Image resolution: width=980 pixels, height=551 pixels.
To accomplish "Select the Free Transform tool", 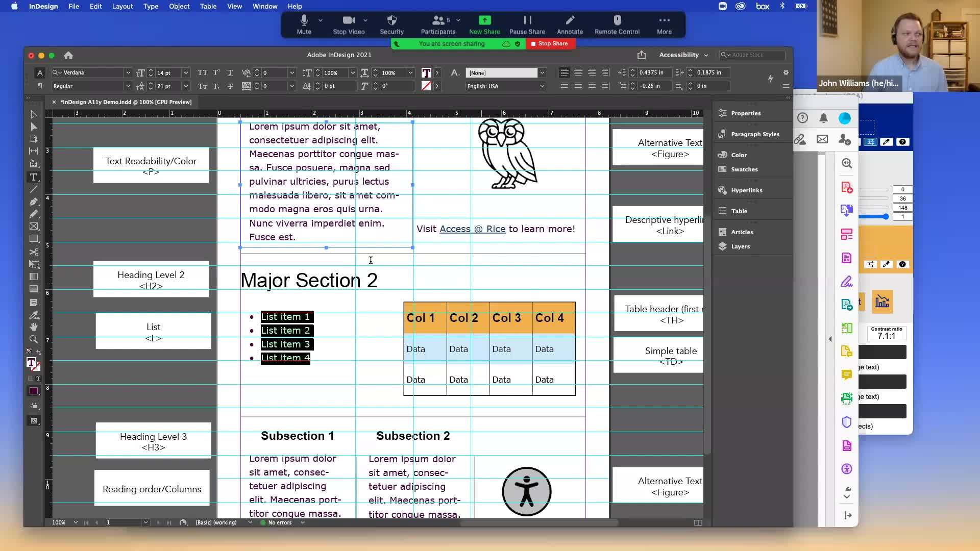I will tap(34, 264).
